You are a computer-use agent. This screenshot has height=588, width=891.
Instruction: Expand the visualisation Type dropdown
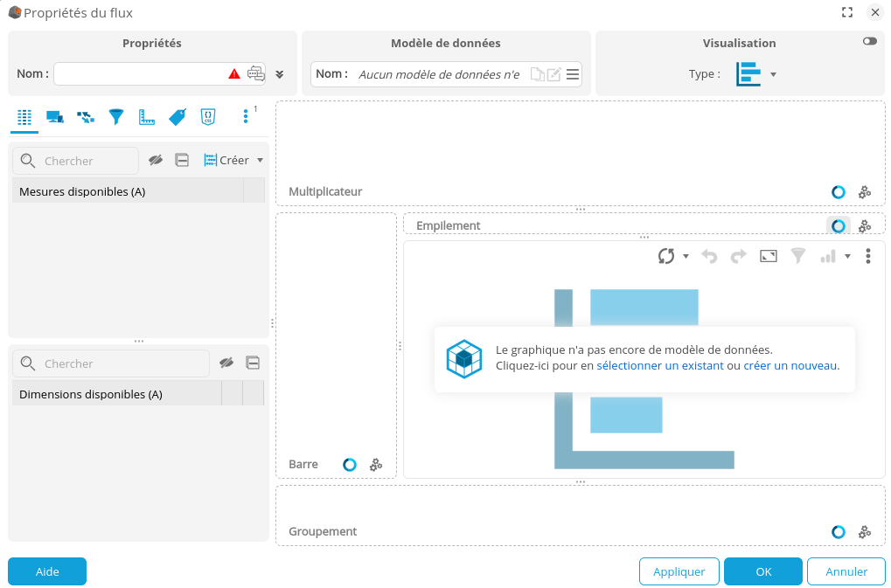pos(773,74)
